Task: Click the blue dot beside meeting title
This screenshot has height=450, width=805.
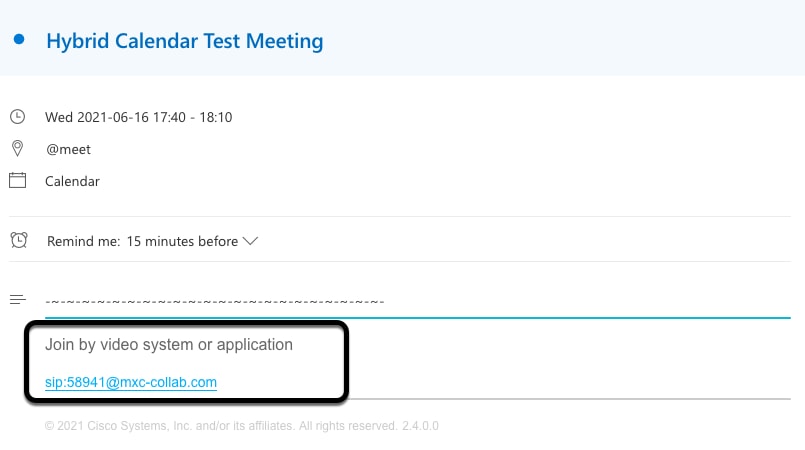Action: click(x=19, y=40)
